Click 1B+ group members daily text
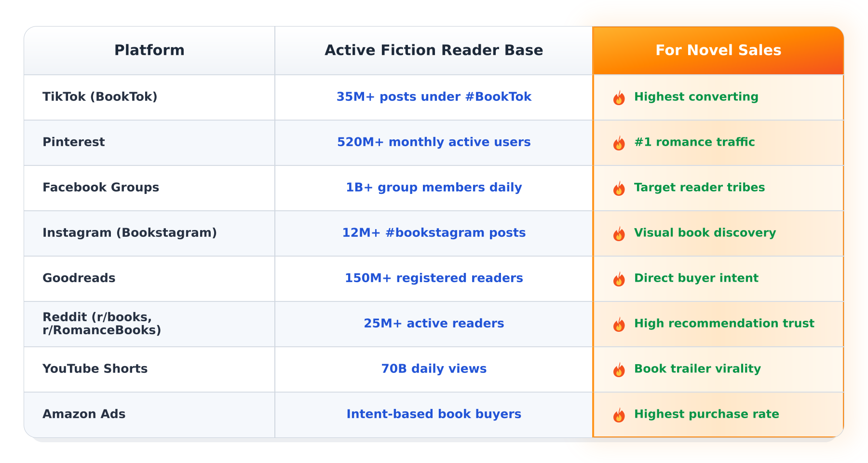The height and width of the screenshot is (463, 868). pos(434,188)
